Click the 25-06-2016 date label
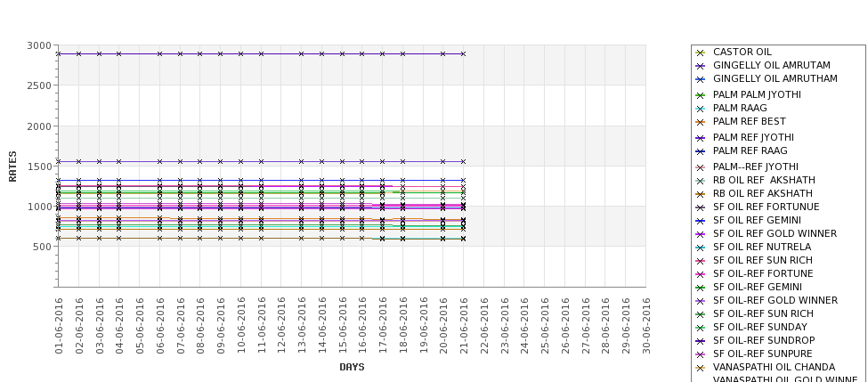This screenshot has width=868, height=382. tap(545, 326)
